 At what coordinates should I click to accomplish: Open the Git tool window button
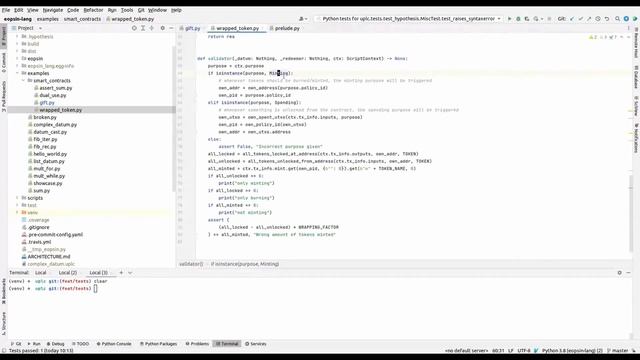(16, 344)
